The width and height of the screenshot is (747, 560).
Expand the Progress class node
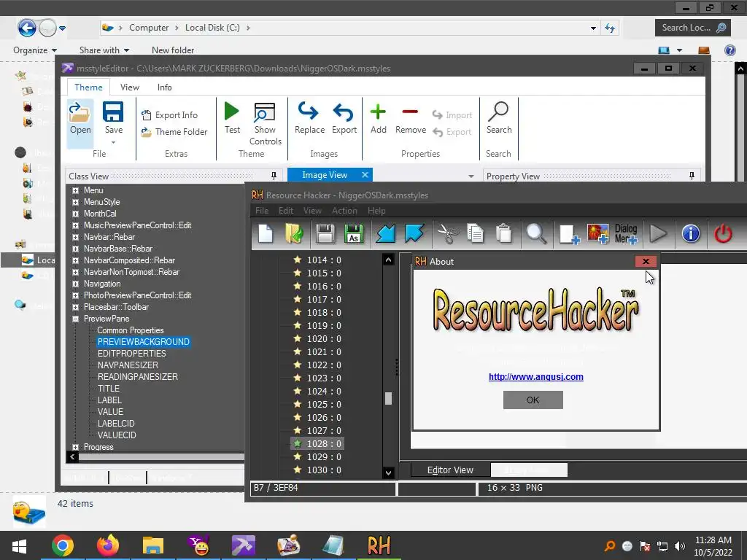[x=75, y=447]
